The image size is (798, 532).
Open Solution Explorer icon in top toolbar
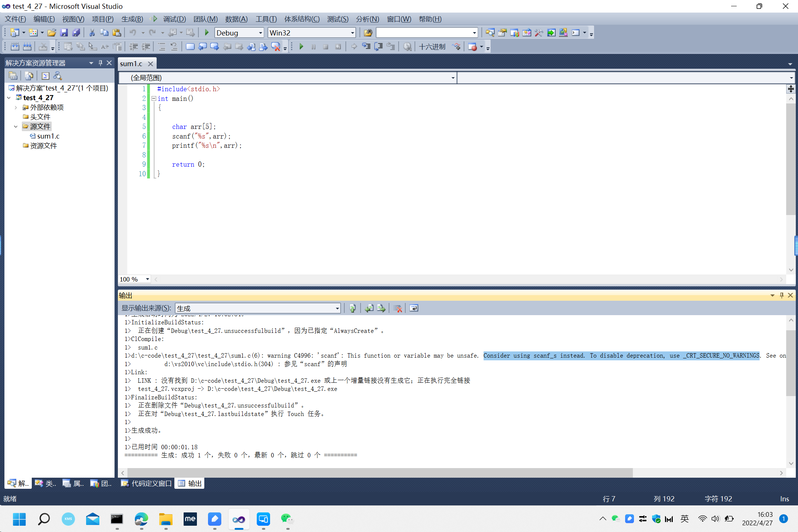tap(490, 33)
